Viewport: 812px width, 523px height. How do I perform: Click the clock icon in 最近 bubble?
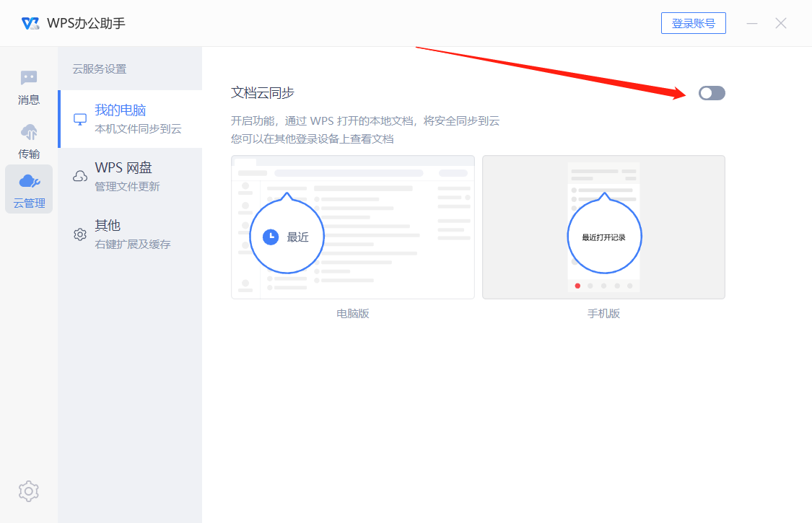(271, 237)
